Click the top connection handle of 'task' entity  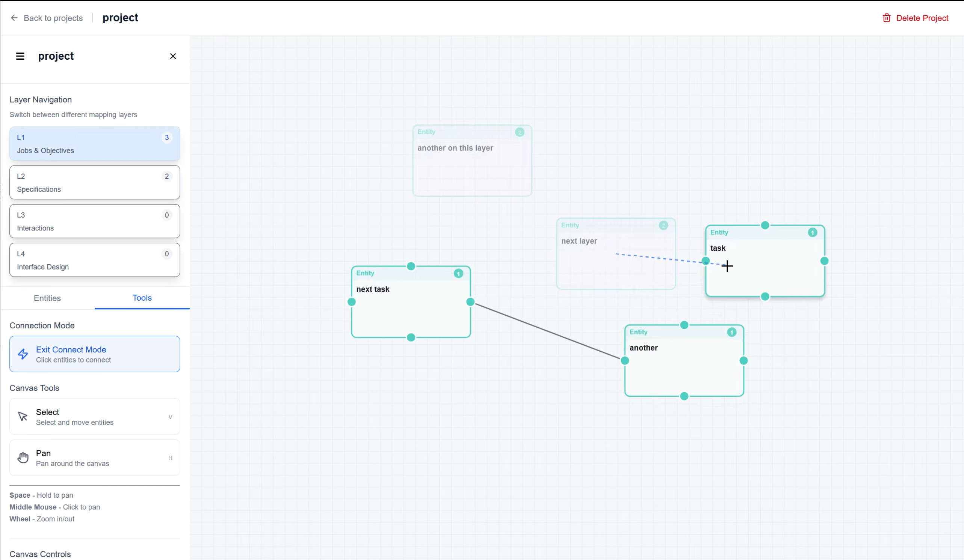pos(765,226)
